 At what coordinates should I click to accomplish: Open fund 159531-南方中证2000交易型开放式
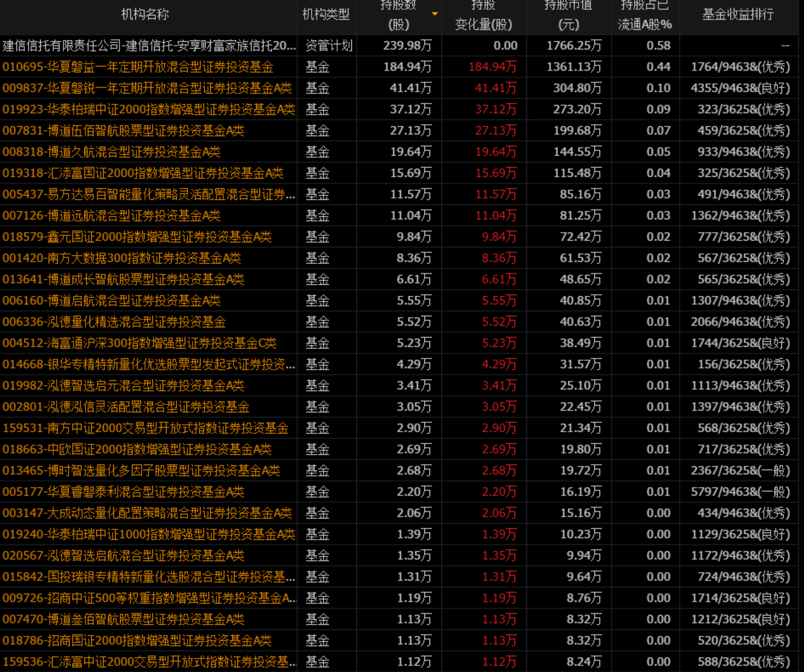click(x=146, y=428)
